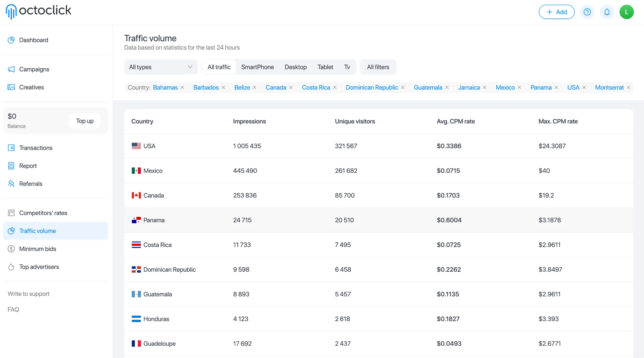The image size is (644, 358).
Task: Click the Unique visitors column header
Action: point(355,122)
